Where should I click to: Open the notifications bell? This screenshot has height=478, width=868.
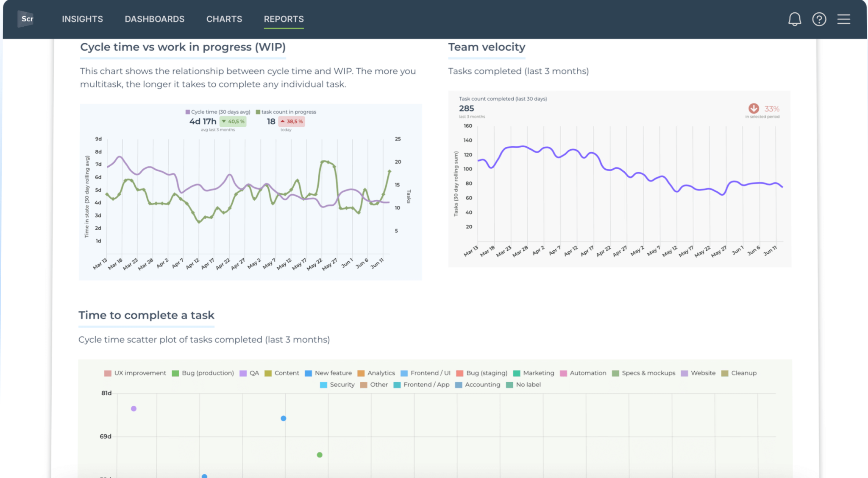point(795,19)
